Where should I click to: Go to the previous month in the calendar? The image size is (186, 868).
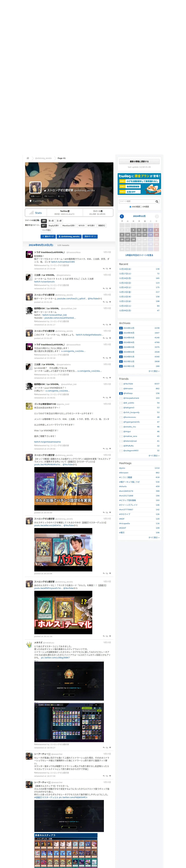coord(122,216)
